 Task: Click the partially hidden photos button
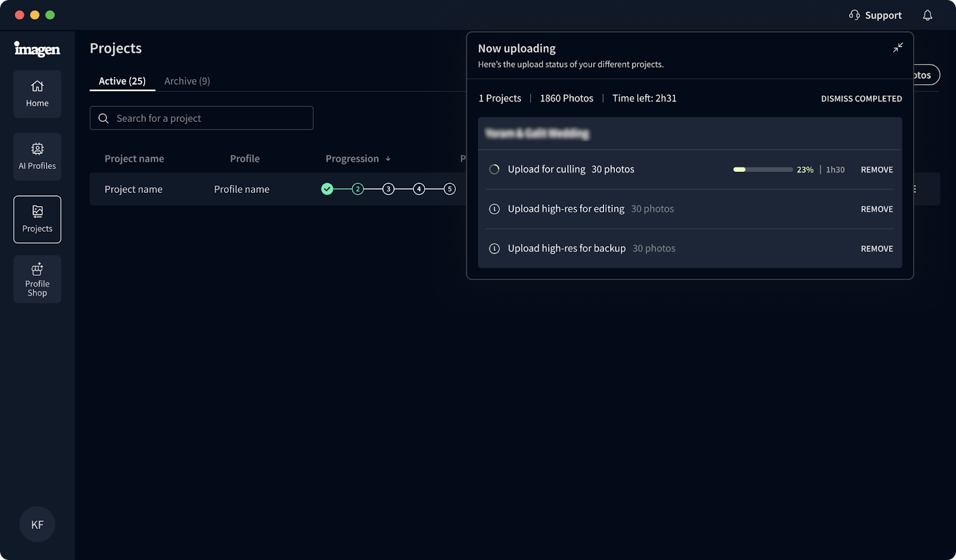click(x=927, y=75)
